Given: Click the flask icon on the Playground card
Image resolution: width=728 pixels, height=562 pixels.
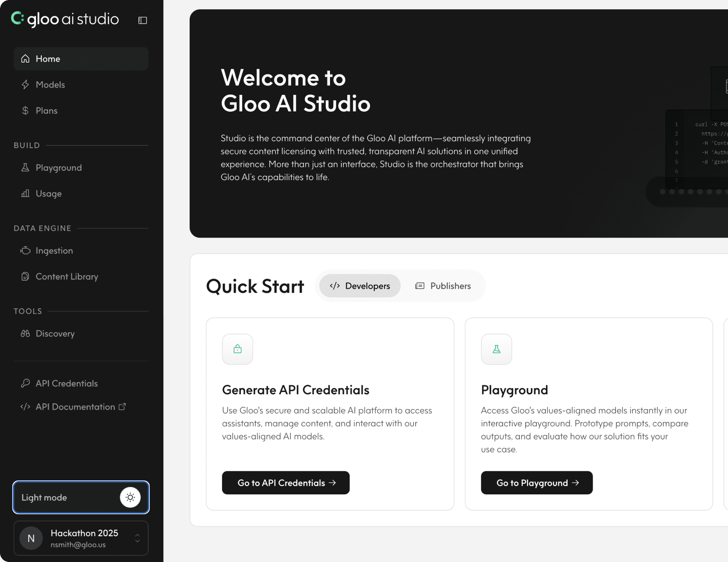Looking at the screenshot, I should click(497, 349).
